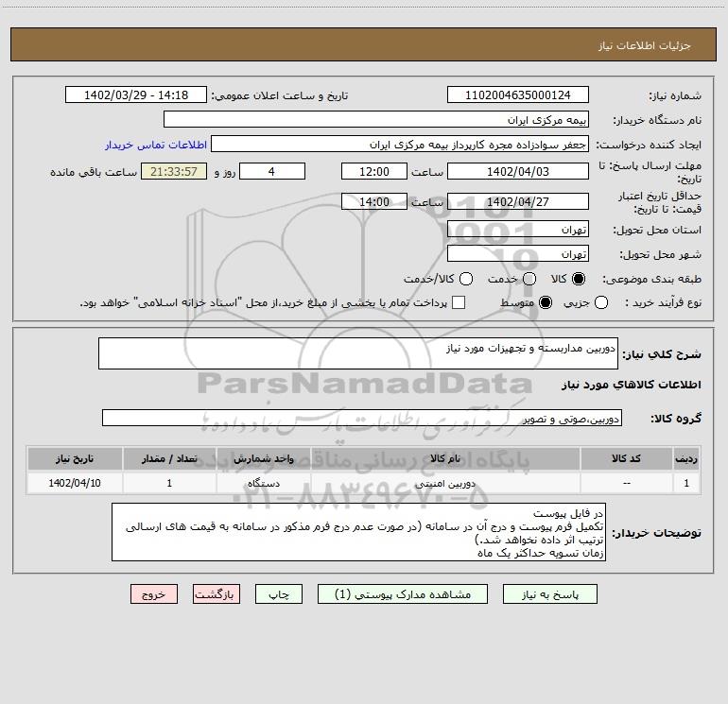Click the remaining days field showing 4

(272, 171)
